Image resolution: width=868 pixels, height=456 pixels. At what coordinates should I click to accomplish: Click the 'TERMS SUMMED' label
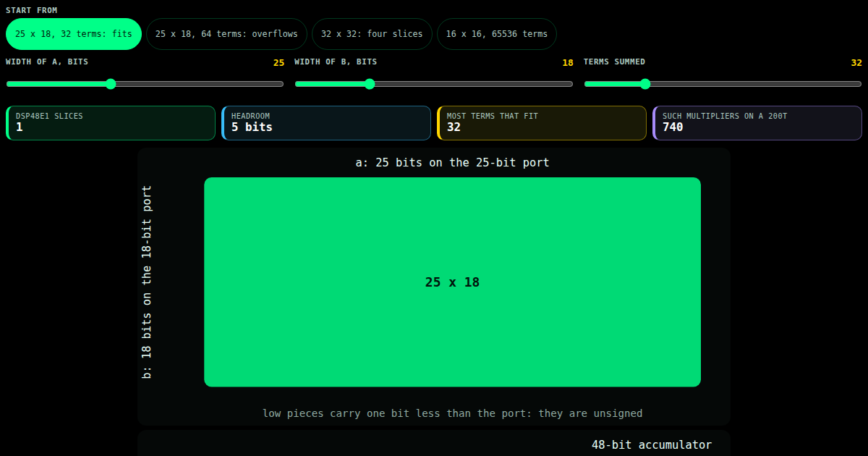coord(614,62)
